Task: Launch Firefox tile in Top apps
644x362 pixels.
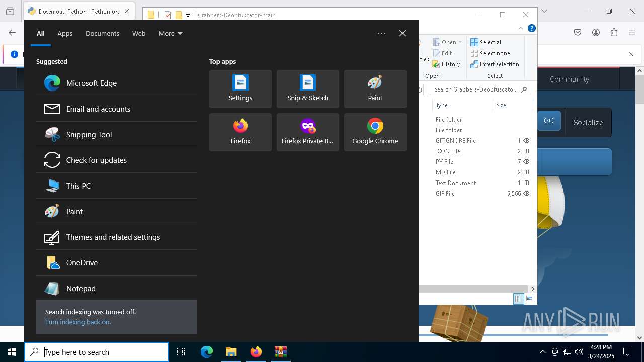Action: point(240,132)
